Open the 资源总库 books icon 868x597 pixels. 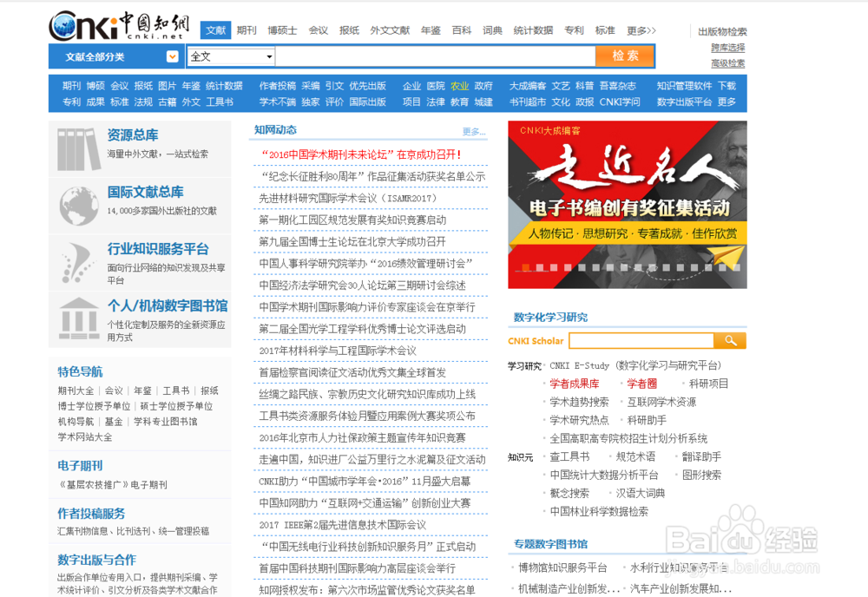point(79,149)
